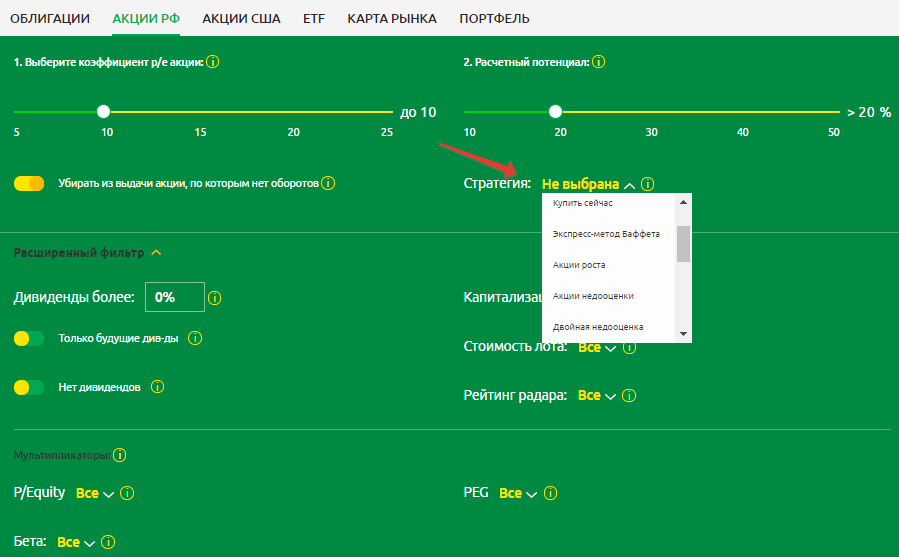Click info icon next to Стратегия dropdown
This screenshot has width=899, height=557.
point(648,184)
